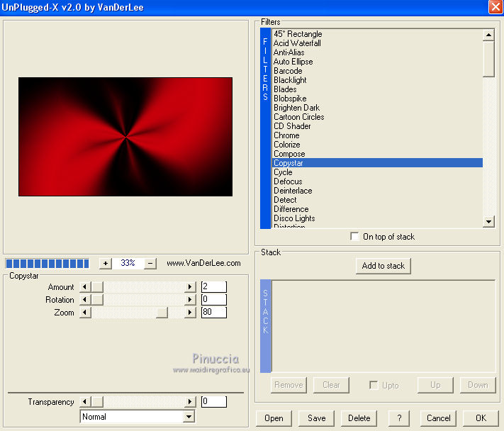Click the question mark help button
Screen dimensions: 504x431
tap(399, 418)
